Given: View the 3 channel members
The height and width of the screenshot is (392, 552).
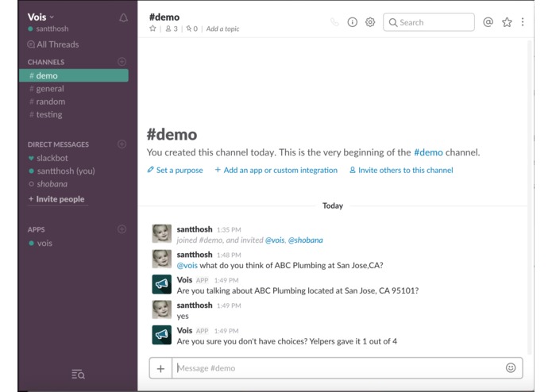Looking at the screenshot, I should tap(172, 29).
